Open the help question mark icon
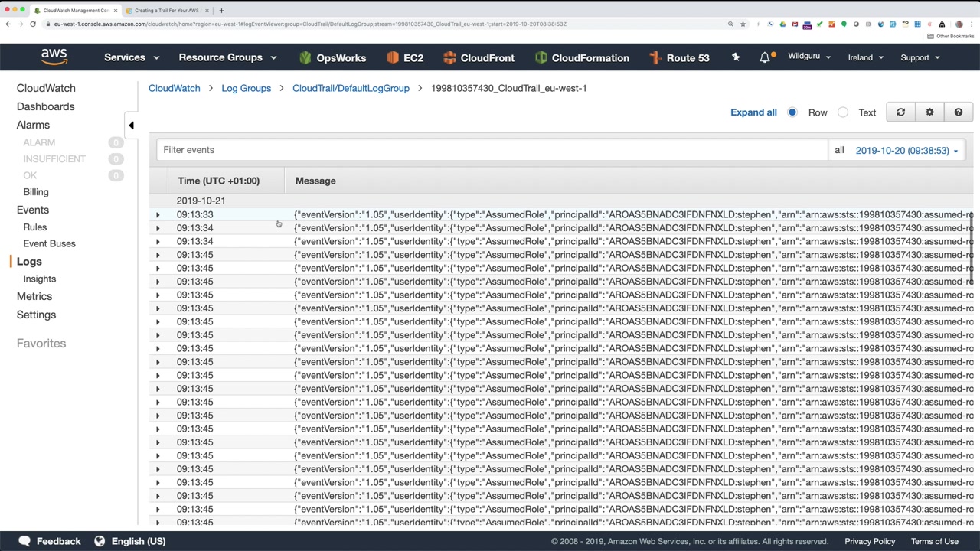This screenshot has height=551, width=980. [958, 112]
